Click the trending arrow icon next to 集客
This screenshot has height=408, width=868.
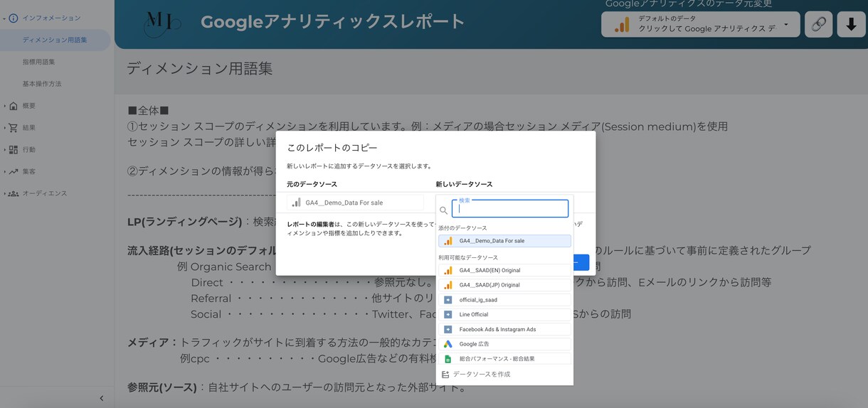click(14, 171)
